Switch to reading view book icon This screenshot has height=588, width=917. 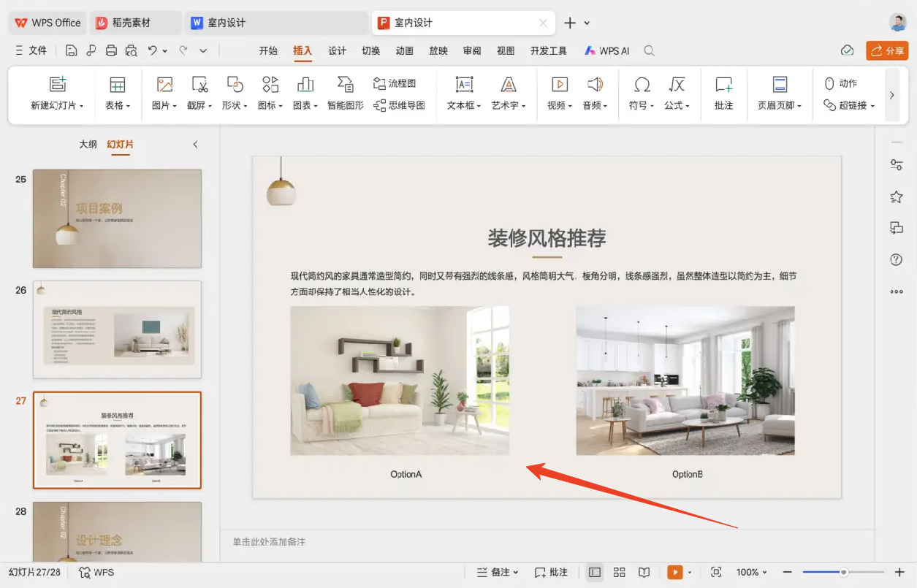644,572
